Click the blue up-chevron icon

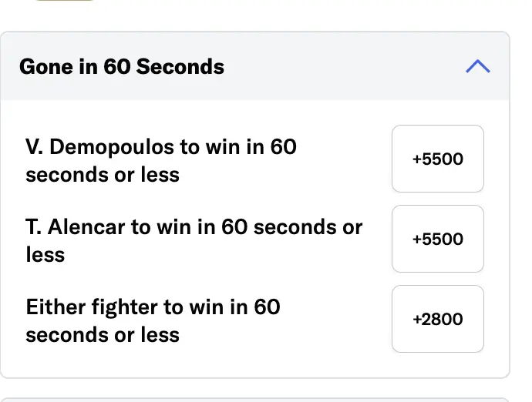477,66
